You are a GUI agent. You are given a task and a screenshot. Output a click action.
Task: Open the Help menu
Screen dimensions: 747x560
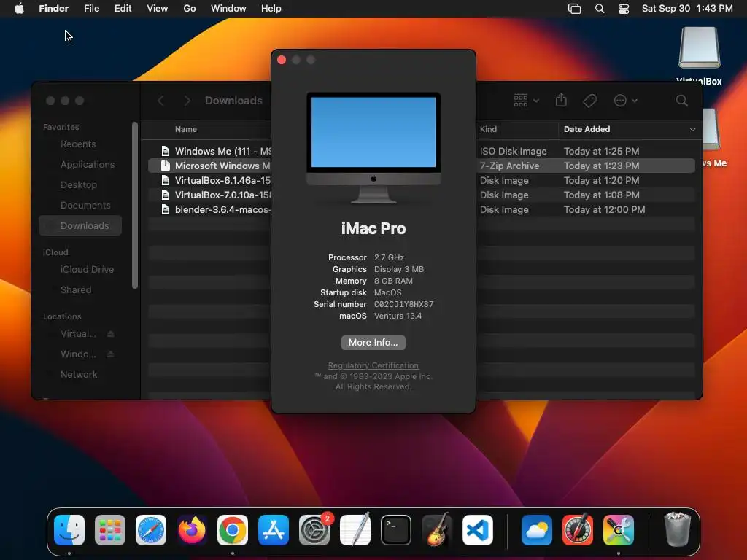pos(271,9)
